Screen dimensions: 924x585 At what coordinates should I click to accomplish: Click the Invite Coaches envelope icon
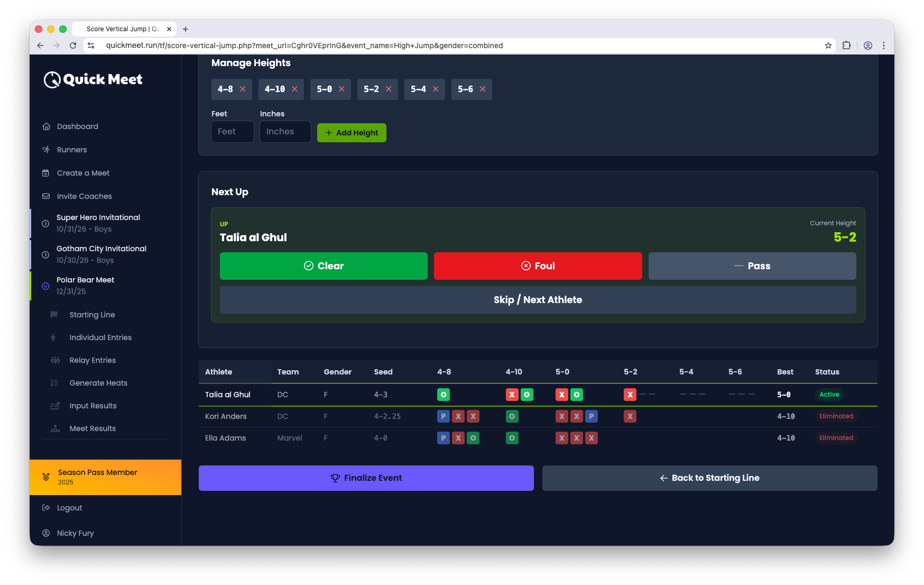tap(47, 196)
